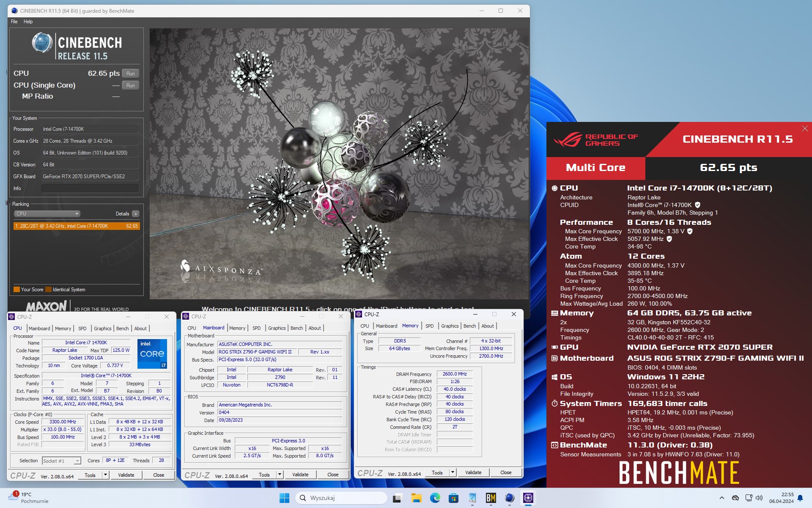
Task: Run the CPU Single Core benchmark
Action: point(131,86)
